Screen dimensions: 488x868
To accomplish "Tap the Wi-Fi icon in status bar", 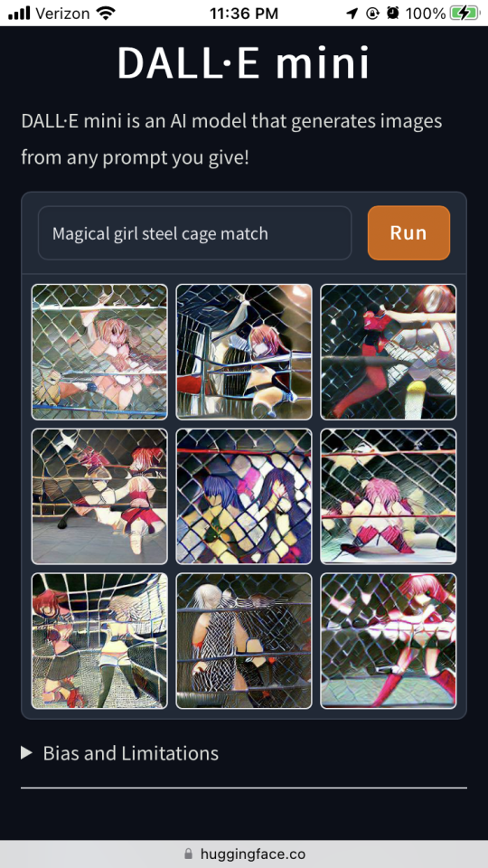I will pos(105,14).
